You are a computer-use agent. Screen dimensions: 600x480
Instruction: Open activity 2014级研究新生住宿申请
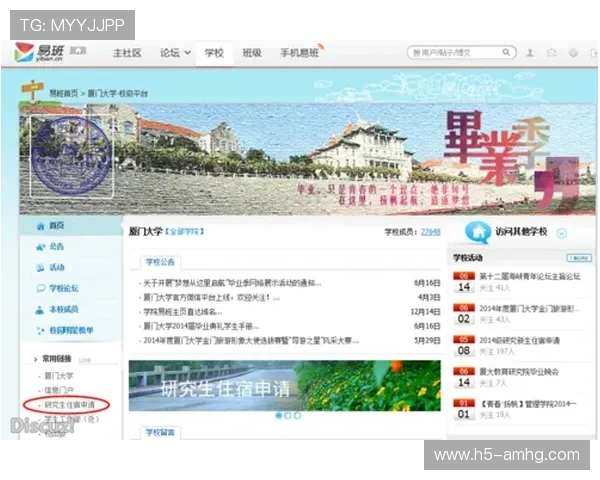(x=520, y=340)
